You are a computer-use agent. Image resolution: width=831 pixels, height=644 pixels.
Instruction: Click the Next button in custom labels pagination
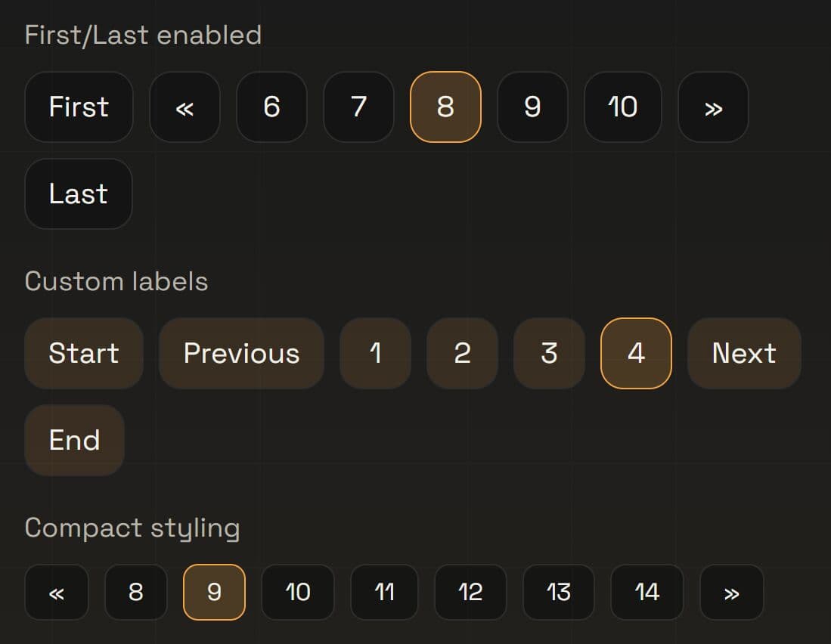point(744,353)
